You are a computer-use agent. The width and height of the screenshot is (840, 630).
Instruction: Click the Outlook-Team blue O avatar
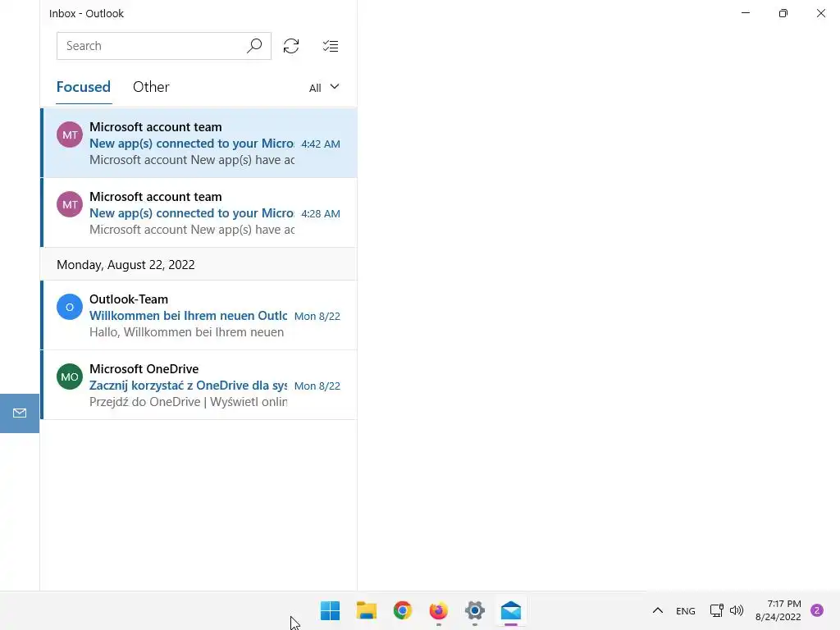(70, 307)
